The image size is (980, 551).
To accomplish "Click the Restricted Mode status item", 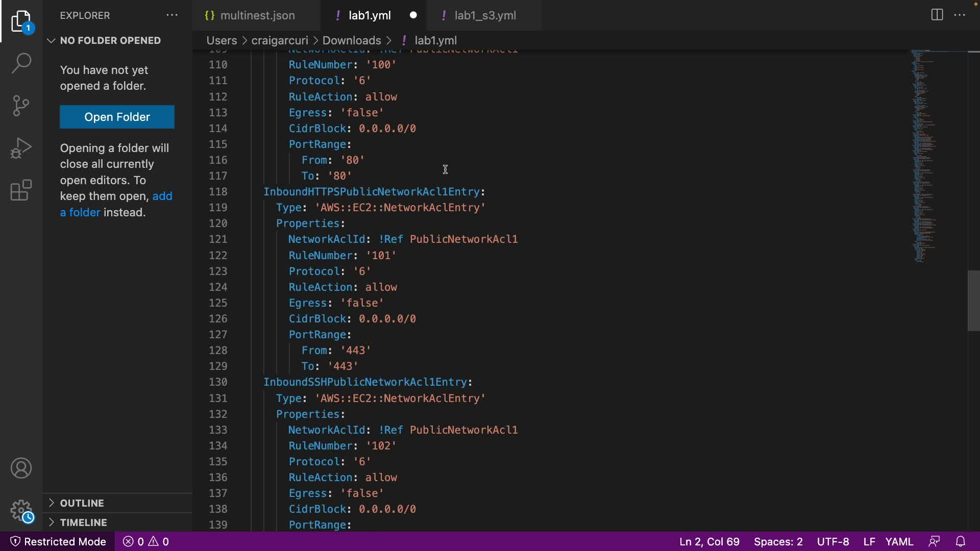I will (x=58, y=541).
